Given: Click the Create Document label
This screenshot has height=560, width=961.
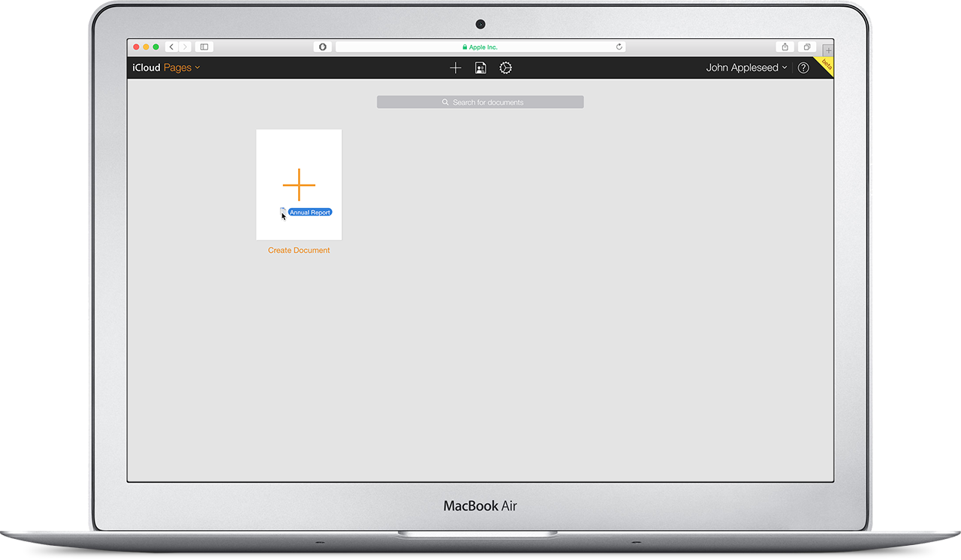Looking at the screenshot, I should coord(299,251).
